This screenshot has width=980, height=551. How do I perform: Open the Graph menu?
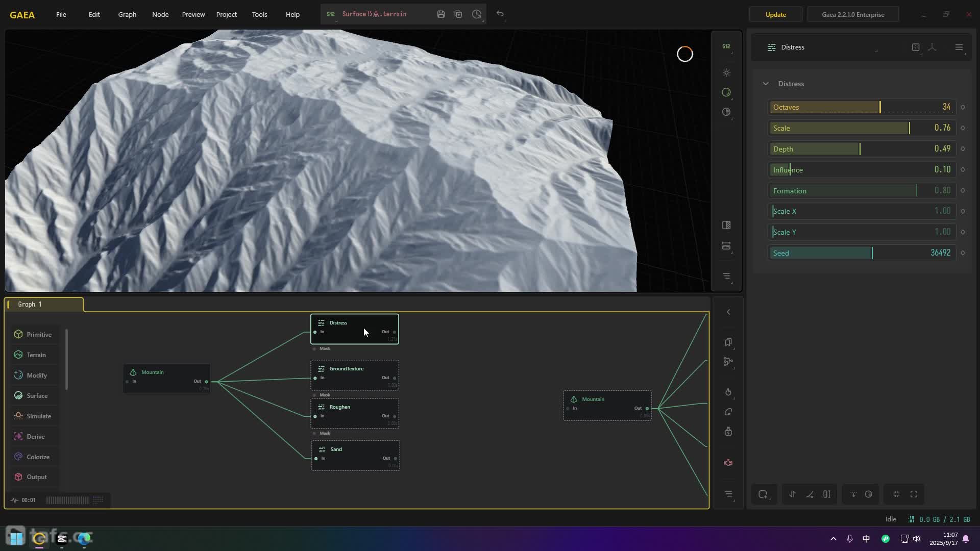click(x=127, y=14)
